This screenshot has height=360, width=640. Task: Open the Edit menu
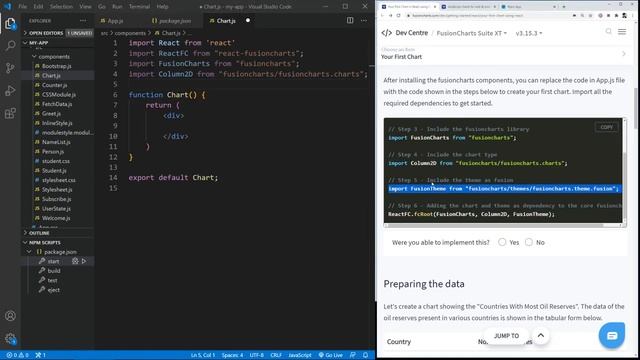pyautogui.click(x=38, y=7)
